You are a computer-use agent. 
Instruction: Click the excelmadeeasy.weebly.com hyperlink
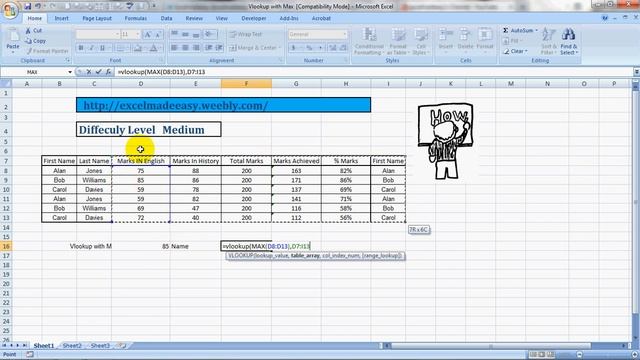pos(176,105)
